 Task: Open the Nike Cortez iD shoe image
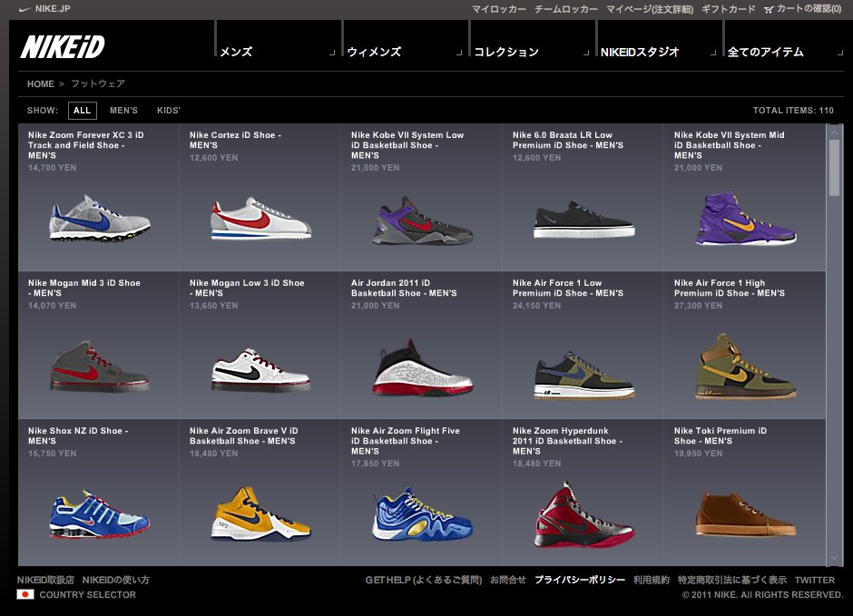click(261, 219)
